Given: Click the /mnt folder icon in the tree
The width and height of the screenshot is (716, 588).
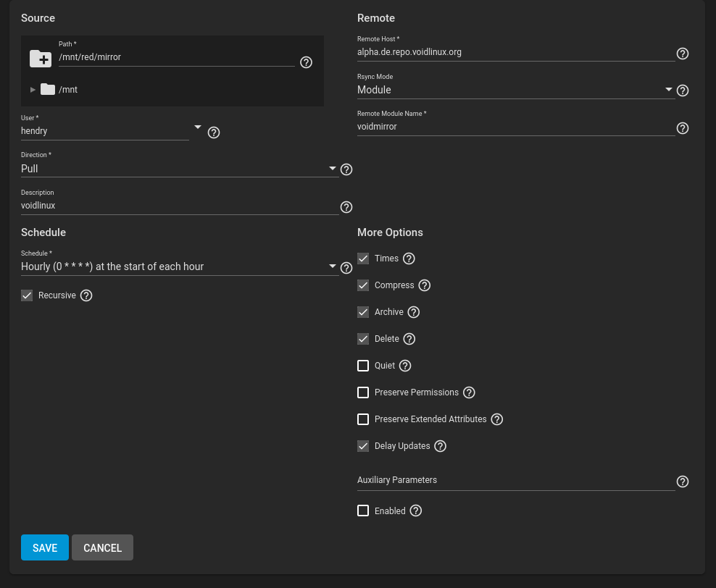Looking at the screenshot, I should pos(48,89).
